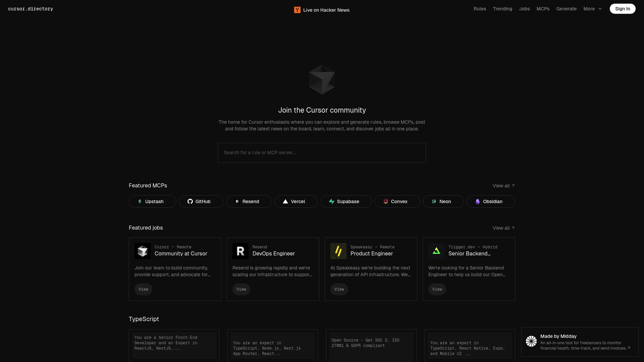Click the Upstash MCP icon
644x362 pixels.
(x=140, y=201)
